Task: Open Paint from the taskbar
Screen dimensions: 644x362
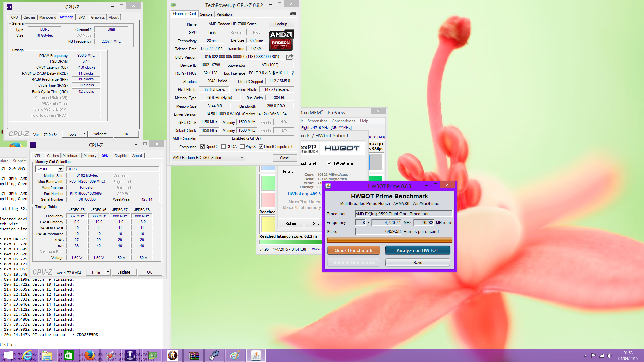Action: click(235, 355)
